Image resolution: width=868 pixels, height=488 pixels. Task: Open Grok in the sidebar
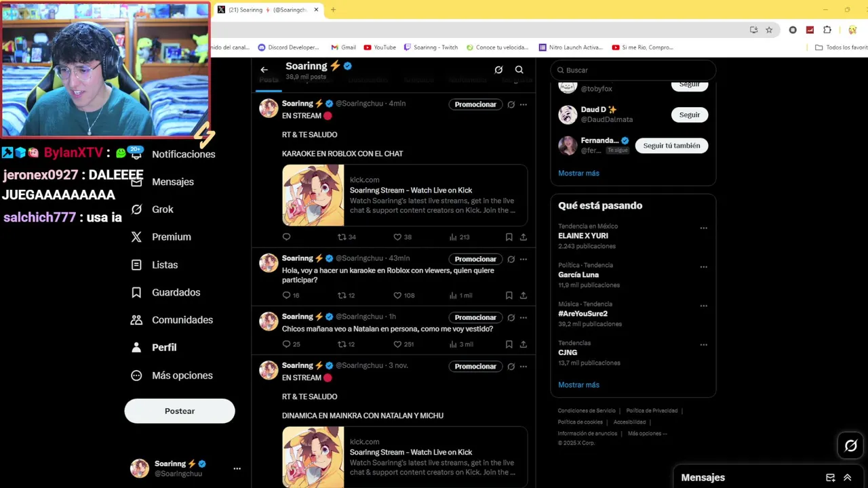point(153,209)
